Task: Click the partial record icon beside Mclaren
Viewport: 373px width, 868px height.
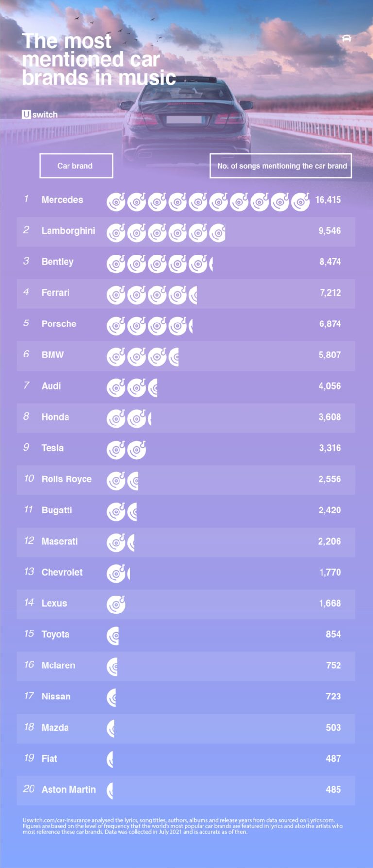Action: [x=112, y=666]
